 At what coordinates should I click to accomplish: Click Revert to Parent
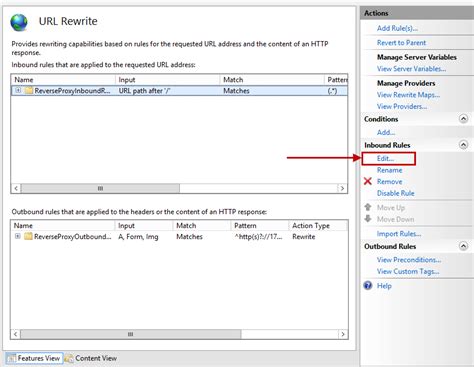click(401, 43)
